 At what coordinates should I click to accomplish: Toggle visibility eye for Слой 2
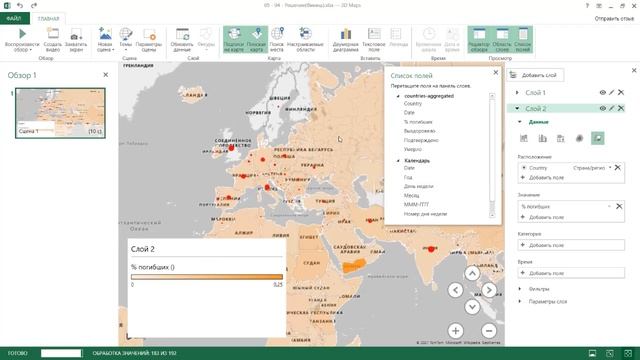602,108
